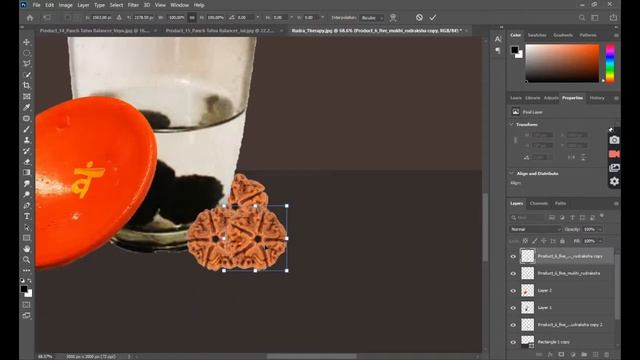Select the Magic Wand tool
Viewport: 640px width, 360px height.
tap(27, 75)
